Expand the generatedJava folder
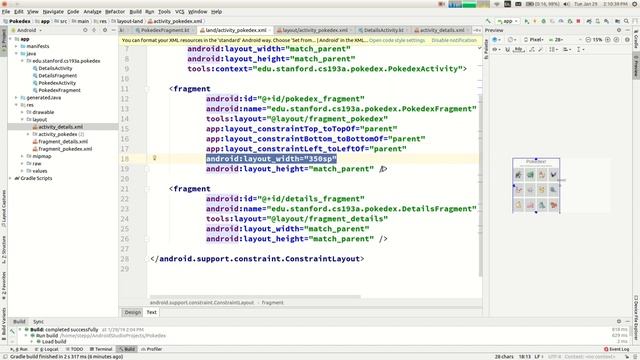Screen dimensions: 640x360 pos(16,98)
